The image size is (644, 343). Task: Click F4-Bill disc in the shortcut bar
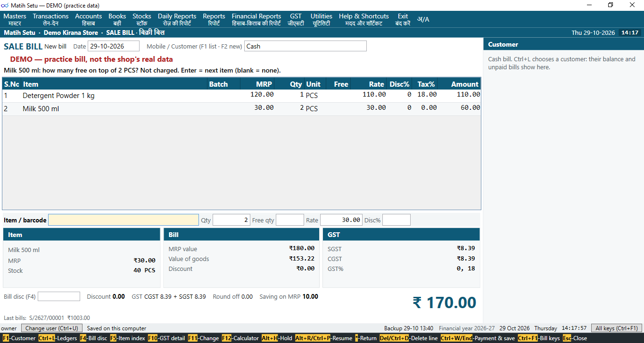(93, 338)
